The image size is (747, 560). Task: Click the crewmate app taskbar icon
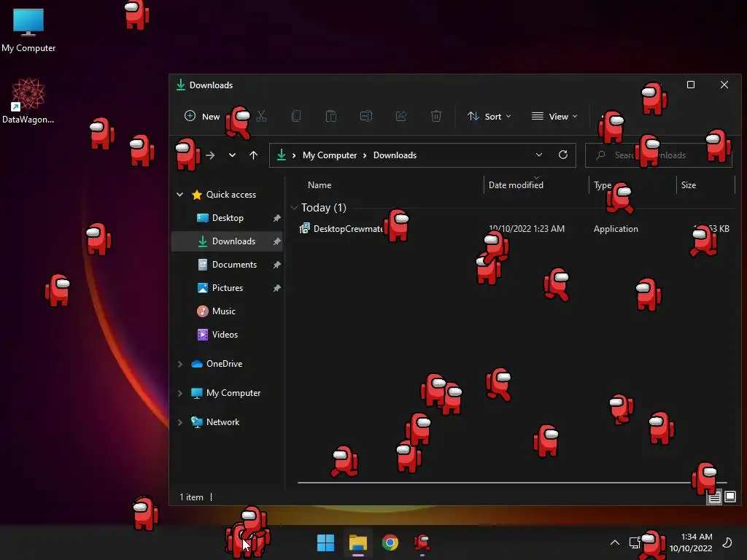pyautogui.click(x=422, y=542)
